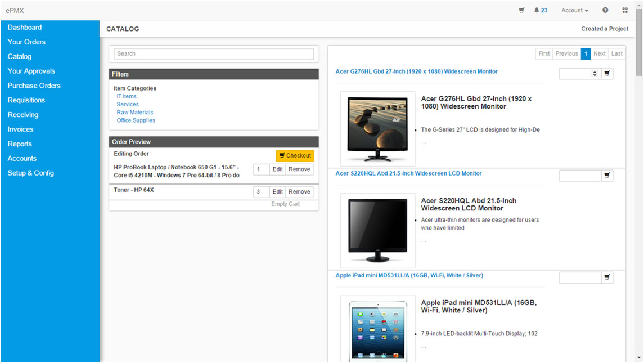The width and height of the screenshot is (644, 363).
Task: Click the Created a Project text
Action: [605, 29]
